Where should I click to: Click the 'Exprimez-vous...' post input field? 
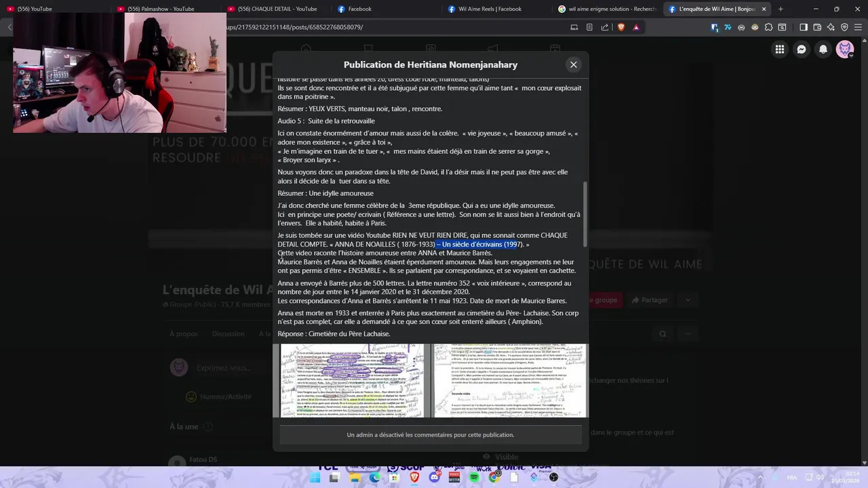234,368
